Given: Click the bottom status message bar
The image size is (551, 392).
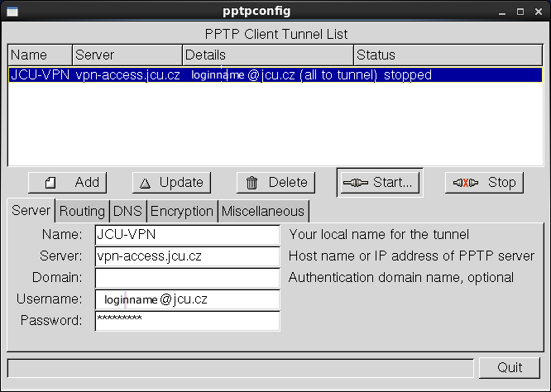Looking at the screenshot, I should coord(241,368).
